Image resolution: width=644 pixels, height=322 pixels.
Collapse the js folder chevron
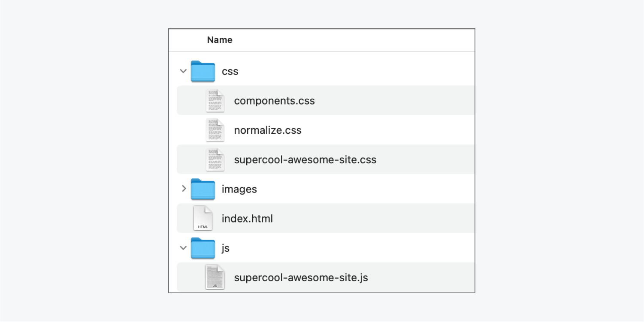183,248
